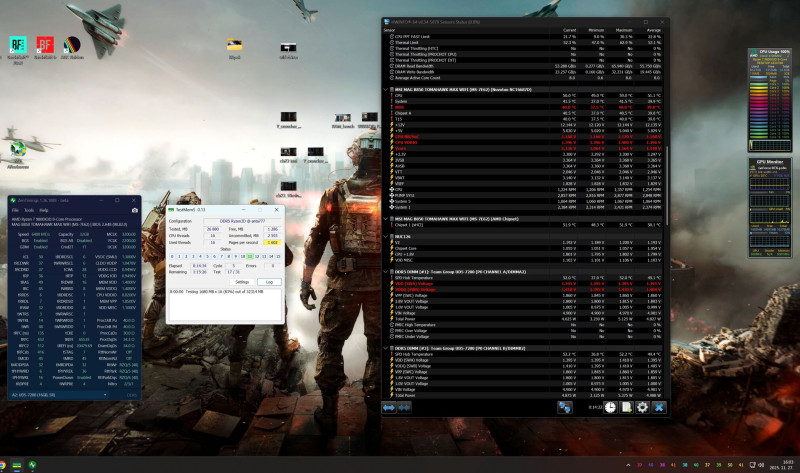Click the TestMem5 title bar icon
Screen dimensions: 800x473
(171, 210)
